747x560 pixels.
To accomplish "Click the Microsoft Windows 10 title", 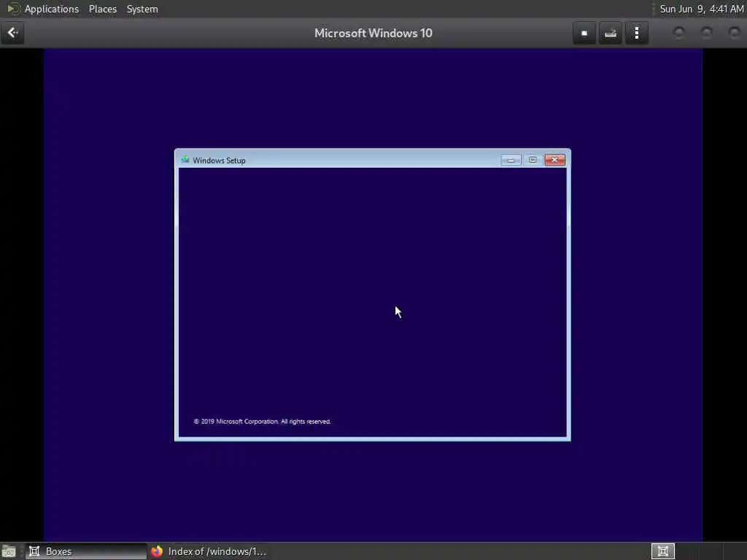I will pos(373,33).
